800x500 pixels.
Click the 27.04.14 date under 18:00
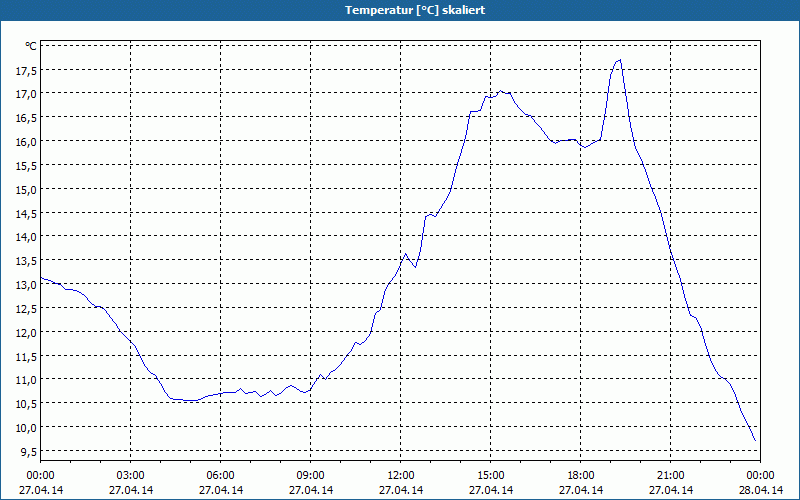581,490
